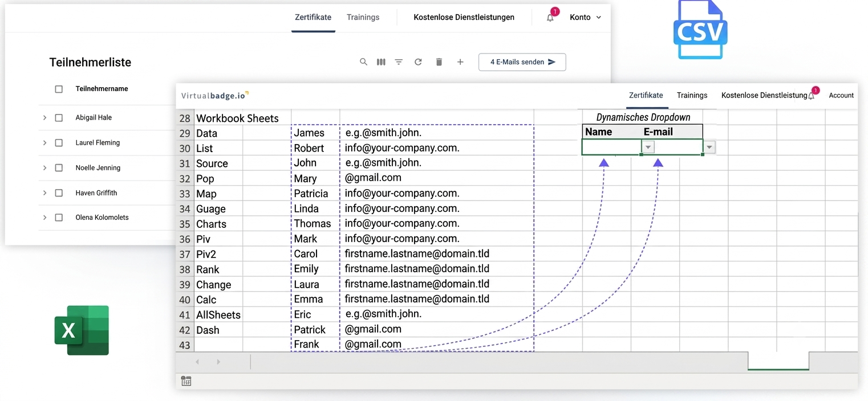Image resolution: width=868 pixels, height=401 pixels.
Task: Click the active sheet tab at bottom
Action: (x=778, y=361)
